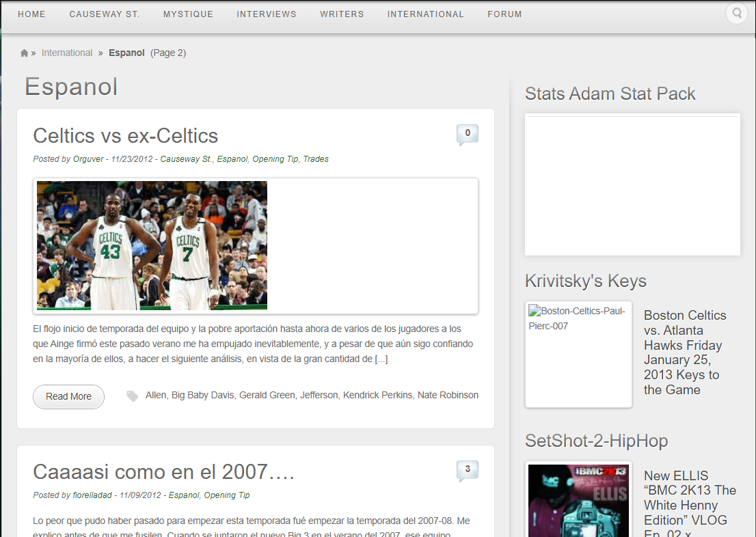Open the Jefferson tag
The image size is (756, 537).
[319, 396]
